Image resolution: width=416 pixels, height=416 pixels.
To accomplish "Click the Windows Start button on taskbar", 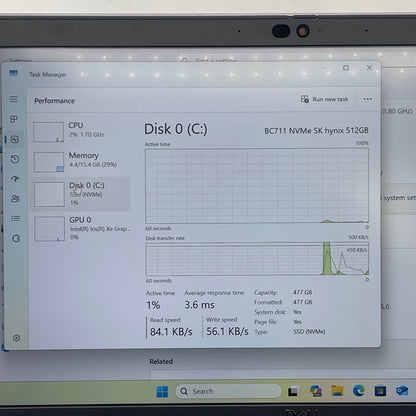I will pos(162,392).
